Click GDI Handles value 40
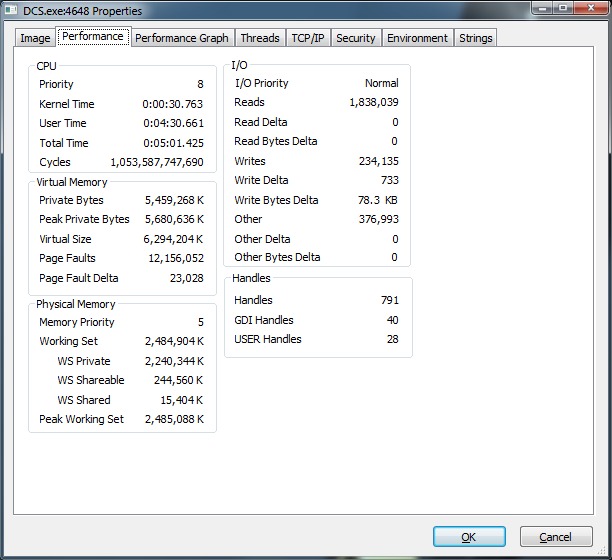This screenshot has width=612, height=560. click(392, 320)
